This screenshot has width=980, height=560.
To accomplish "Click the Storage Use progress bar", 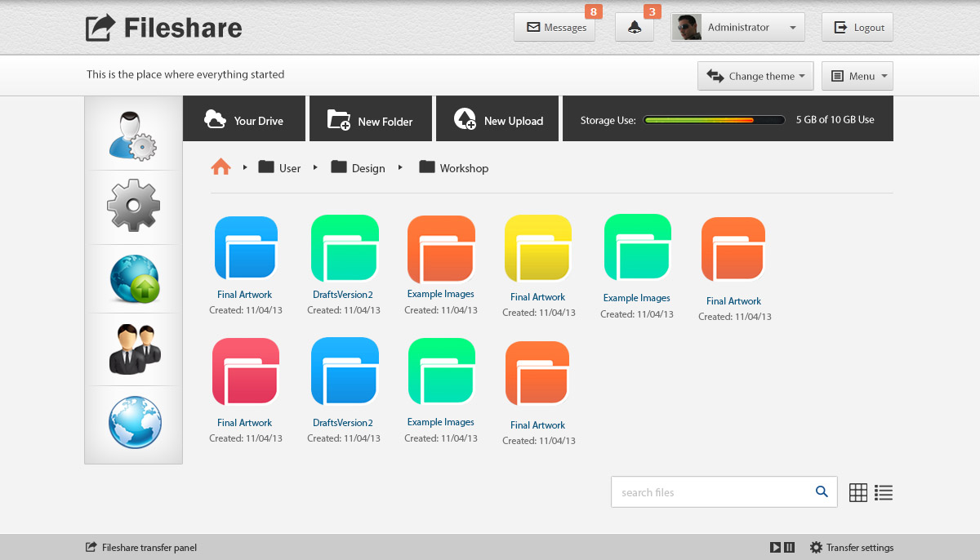I will coord(714,120).
